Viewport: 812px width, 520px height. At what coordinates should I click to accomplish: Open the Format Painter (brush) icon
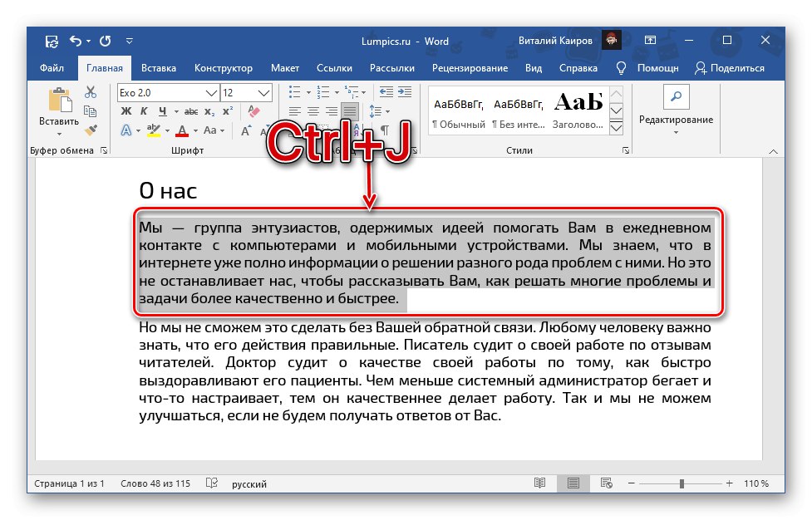coord(91,129)
